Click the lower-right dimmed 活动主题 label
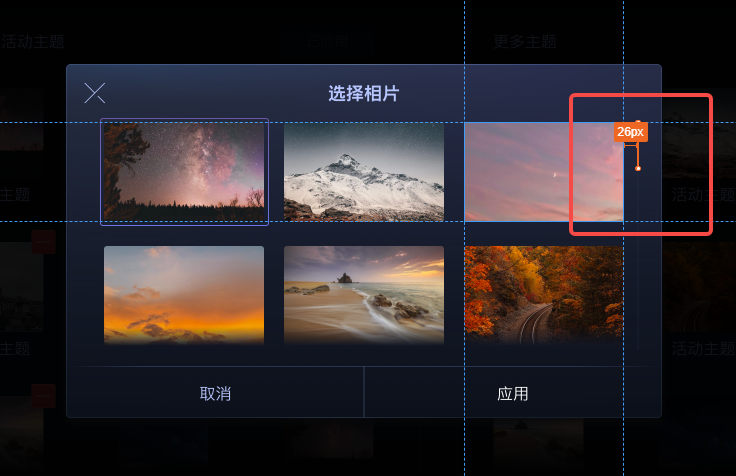The width and height of the screenshot is (736, 476). tap(703, 348)
